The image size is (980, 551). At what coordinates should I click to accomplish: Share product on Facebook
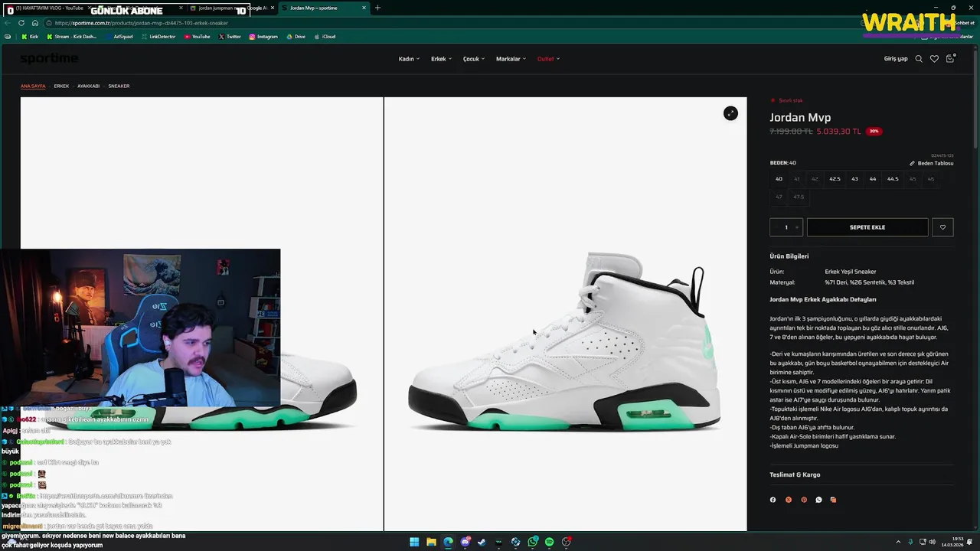click(773, 500)
